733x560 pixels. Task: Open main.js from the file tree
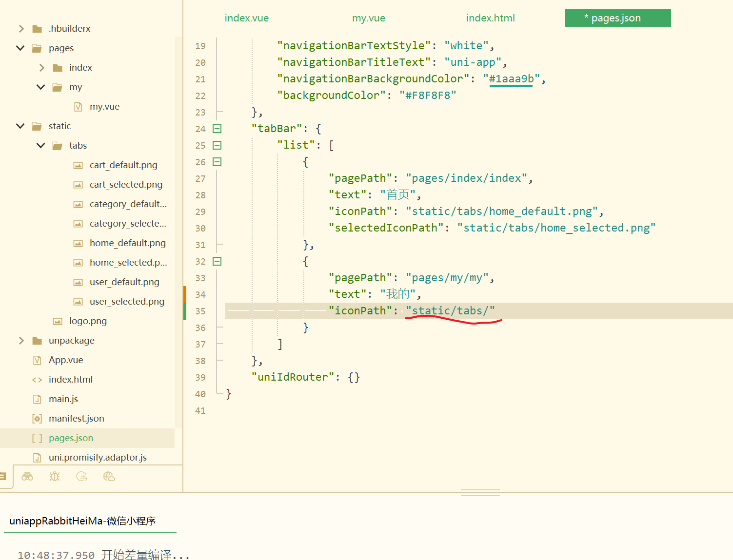[x=63, y=399]
